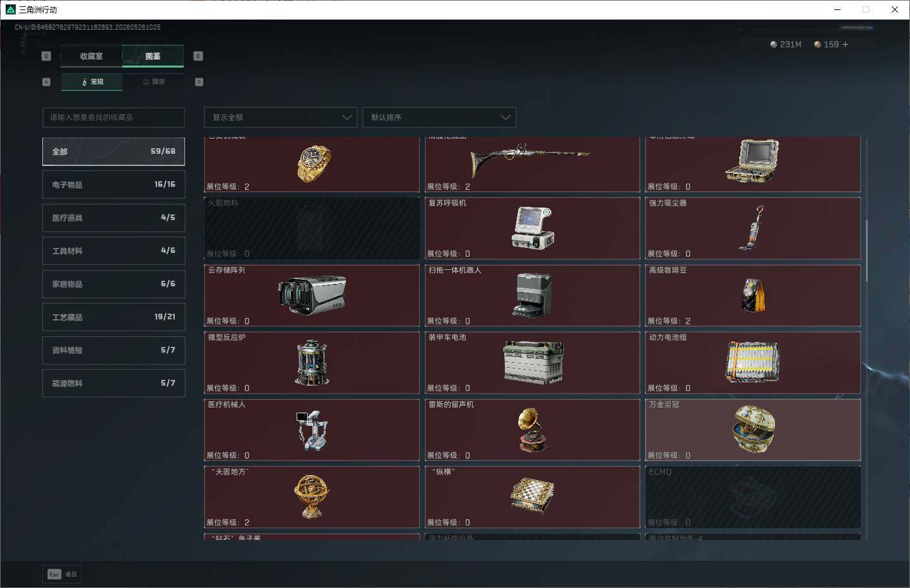
Task: Select the 常规 sub-tab
Action: [x=92, y=82]
